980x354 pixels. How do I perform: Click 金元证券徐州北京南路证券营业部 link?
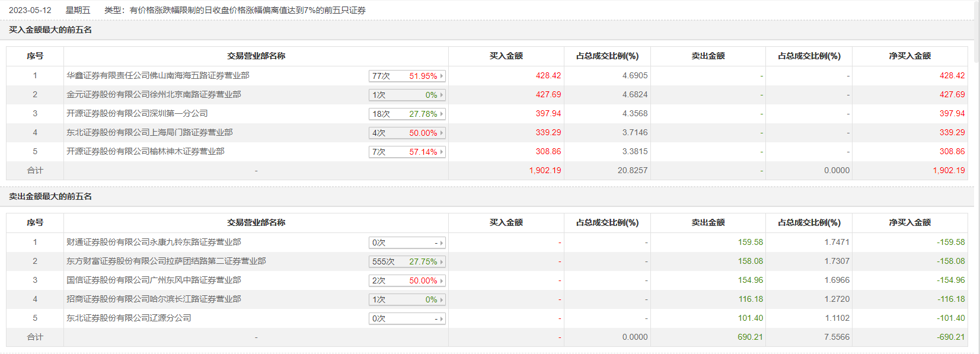154,94
